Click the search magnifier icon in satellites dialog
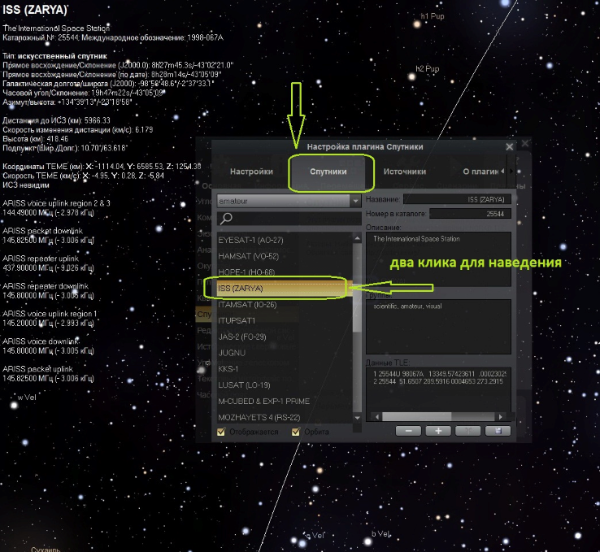 pos(226,218)
